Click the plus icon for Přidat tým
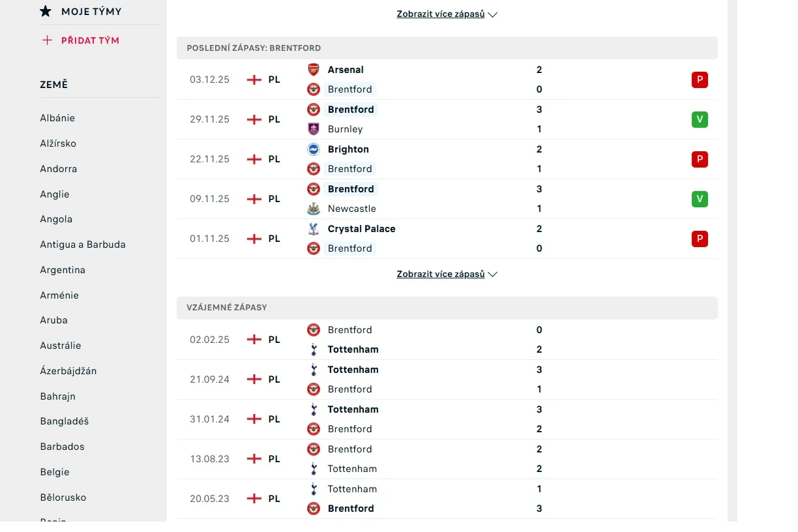 (47, 40)
